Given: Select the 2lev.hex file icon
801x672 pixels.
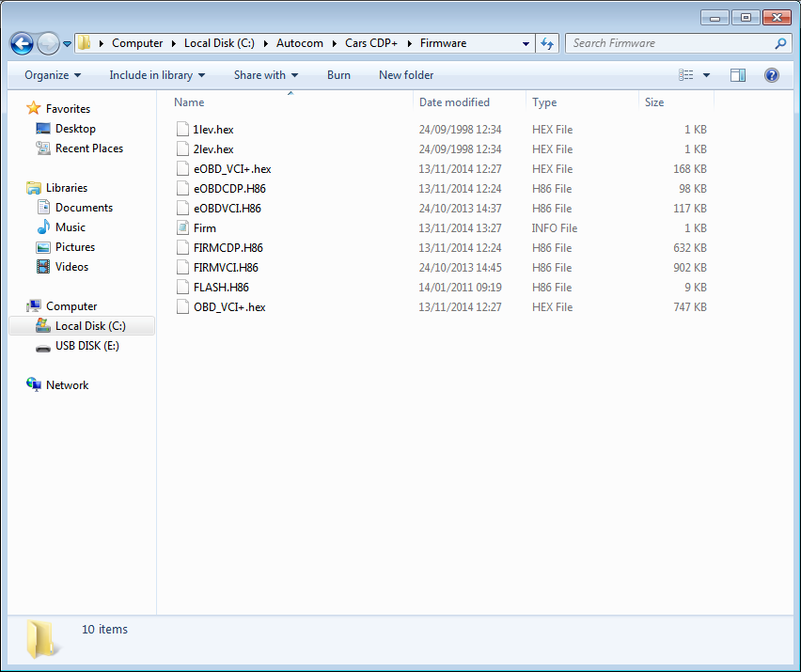Looking at the screenshot, I should [x=182, y=149].
